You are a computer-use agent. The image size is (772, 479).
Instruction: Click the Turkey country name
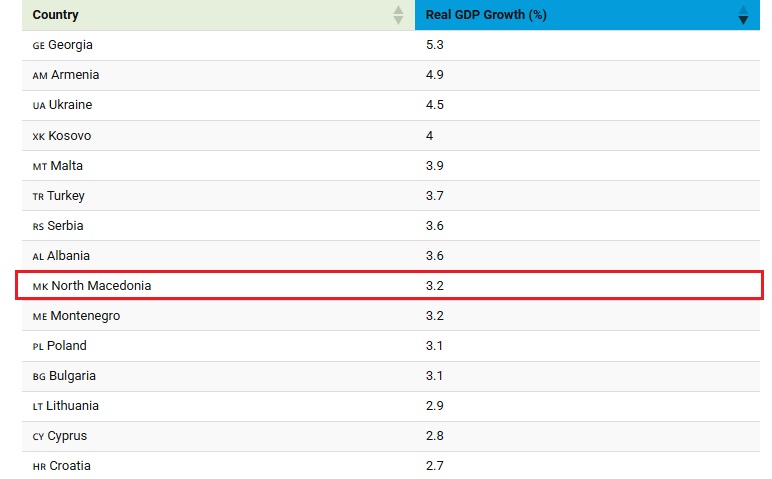66,195
